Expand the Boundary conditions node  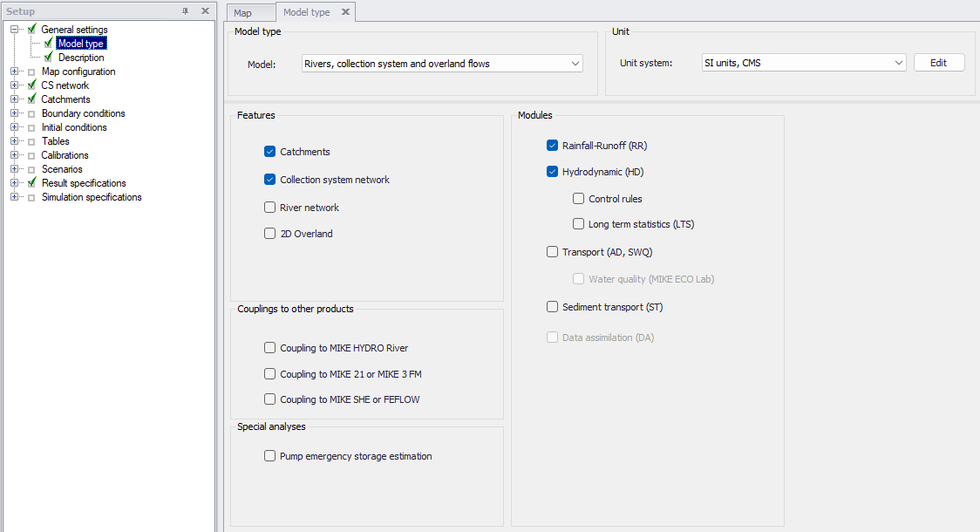[14, 113]
